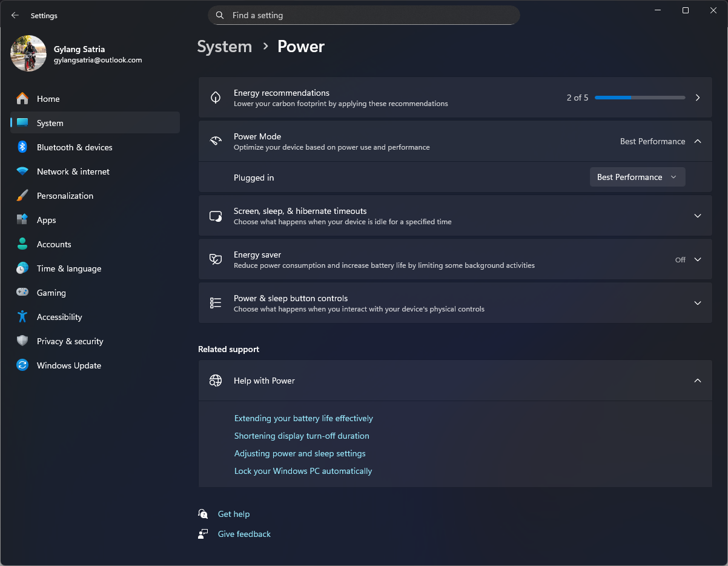The height and width of the screenshot is (566, 728).
Task: Open Extending your battery life effectively link
Action: coord(303,418)
